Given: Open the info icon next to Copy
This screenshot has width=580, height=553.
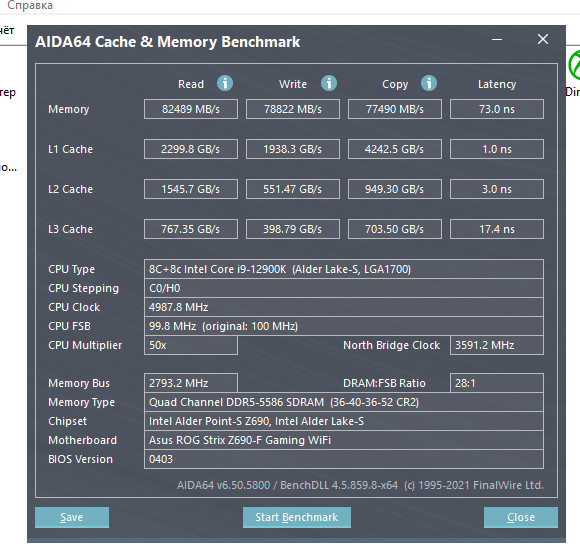Looking at the screenshot, I should coord(429,83).
